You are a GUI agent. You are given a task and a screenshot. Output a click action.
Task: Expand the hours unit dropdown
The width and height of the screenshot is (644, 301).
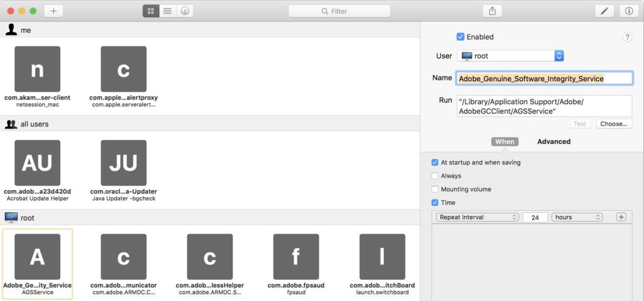[577, 217]
